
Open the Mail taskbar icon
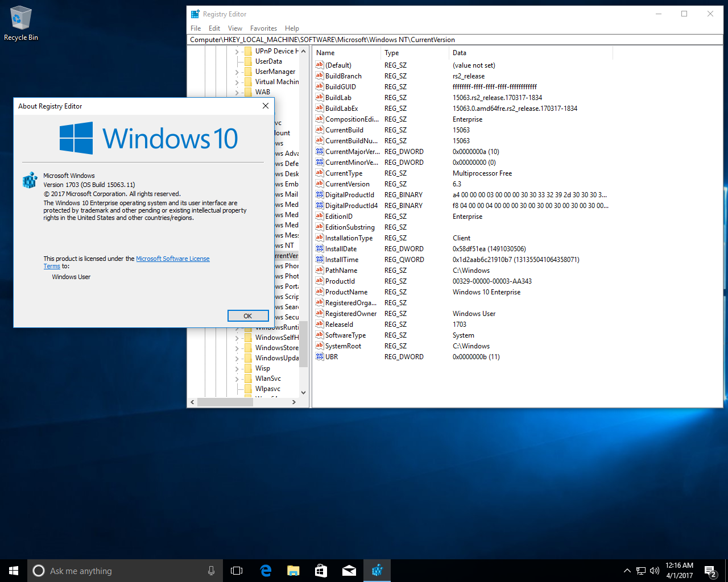click(x=349, y=571)
